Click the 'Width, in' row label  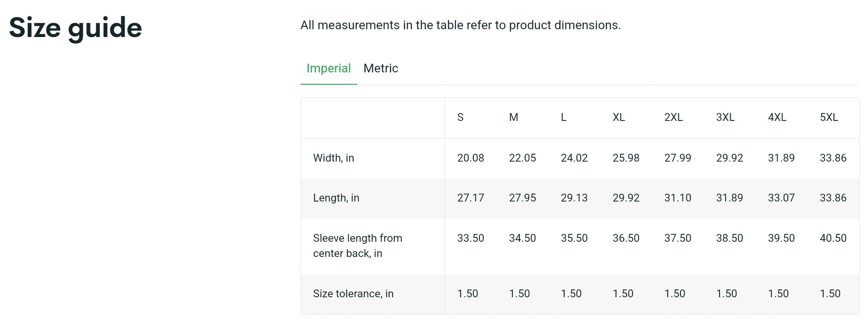(x=334, y=158)
